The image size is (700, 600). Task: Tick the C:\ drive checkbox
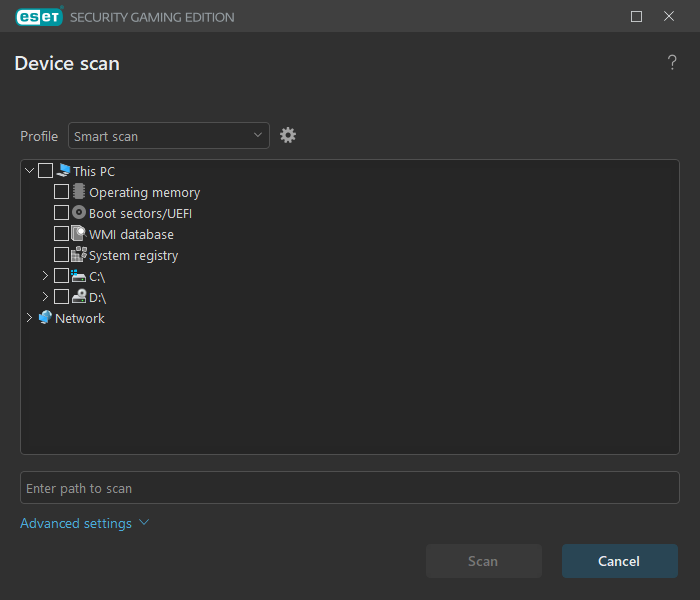(x=61, y=275)
